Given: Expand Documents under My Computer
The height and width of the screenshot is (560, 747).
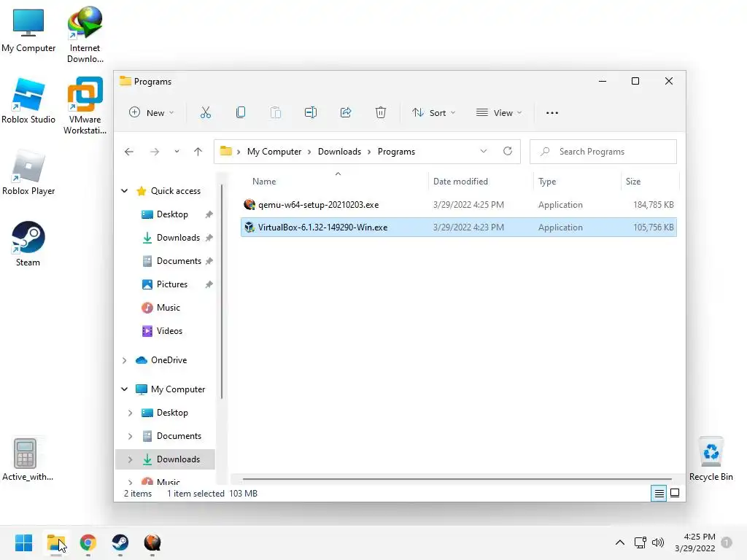Looking at the screenshot, I should (x=130, y=436).
